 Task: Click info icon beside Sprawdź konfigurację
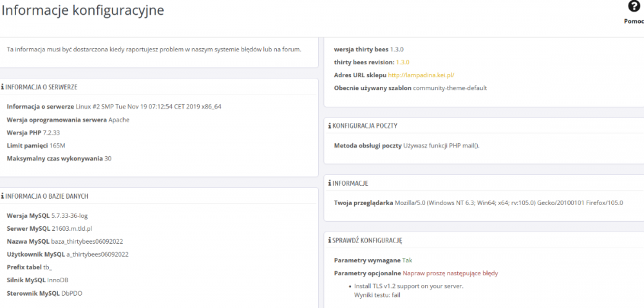coord(330,240)
